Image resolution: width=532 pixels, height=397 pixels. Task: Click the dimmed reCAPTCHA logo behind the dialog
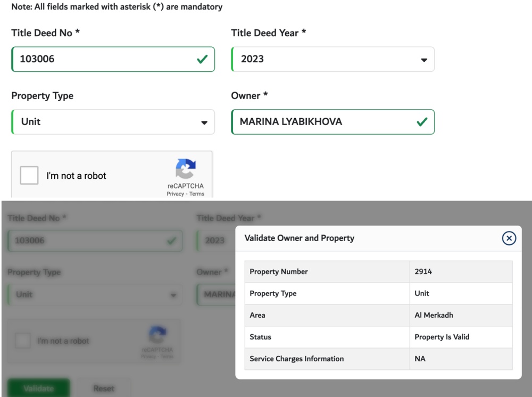pos(157,335)
